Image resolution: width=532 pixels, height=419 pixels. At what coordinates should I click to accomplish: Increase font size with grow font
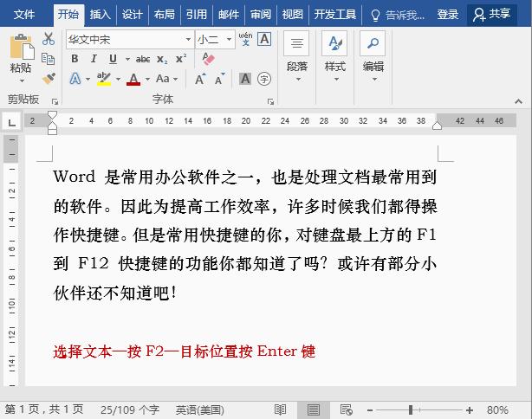coord(200,79)
